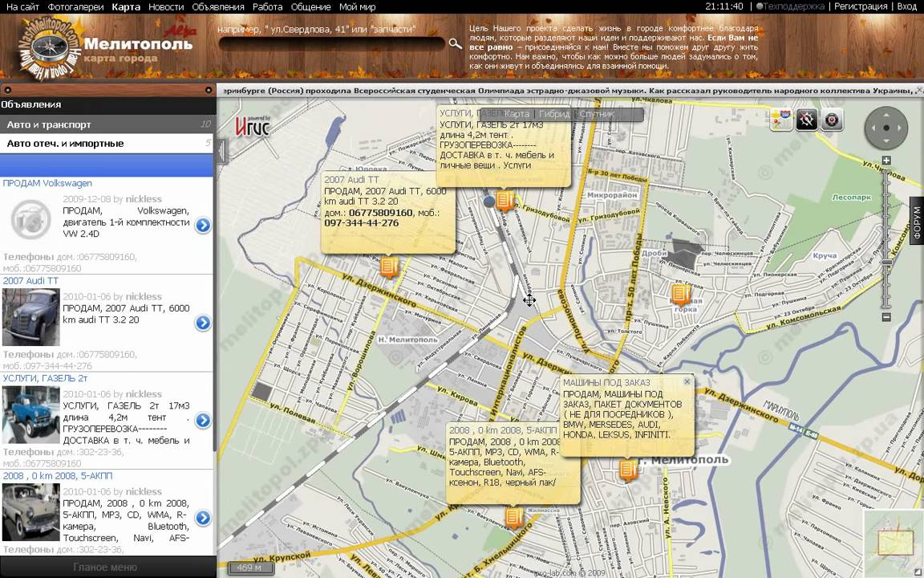
Task: Open the 'ПРОДАМ Volkswagen' listing title
Action: click(x=47, y=183)
